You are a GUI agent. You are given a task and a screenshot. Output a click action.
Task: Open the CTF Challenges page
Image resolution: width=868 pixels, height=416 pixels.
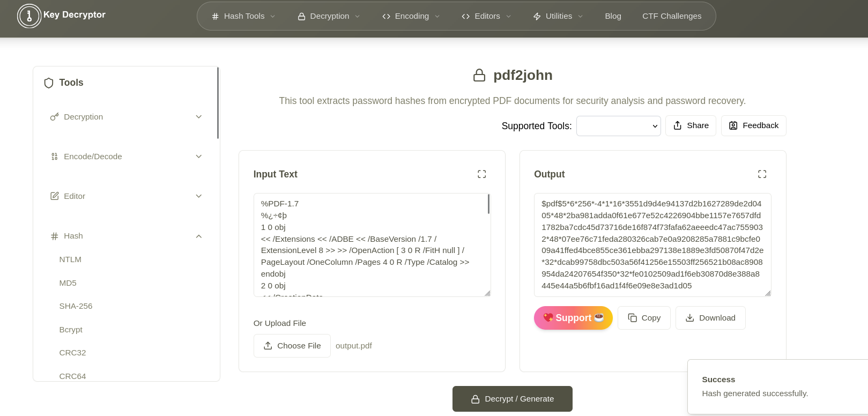click(x=671, y=16)
